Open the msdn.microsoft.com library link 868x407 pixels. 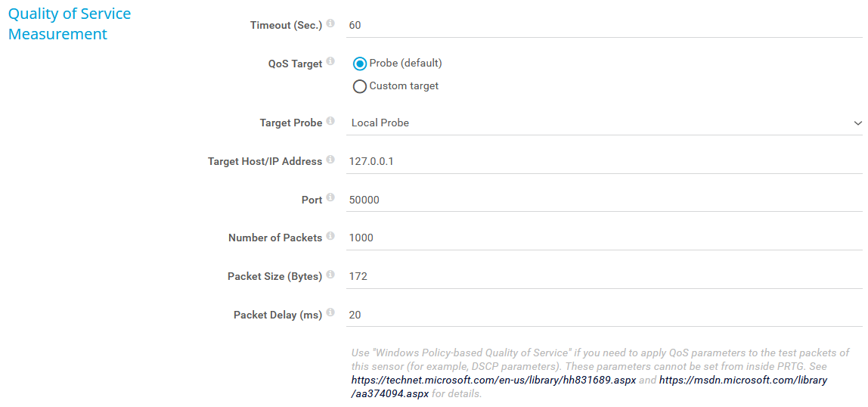coord(742,381)
